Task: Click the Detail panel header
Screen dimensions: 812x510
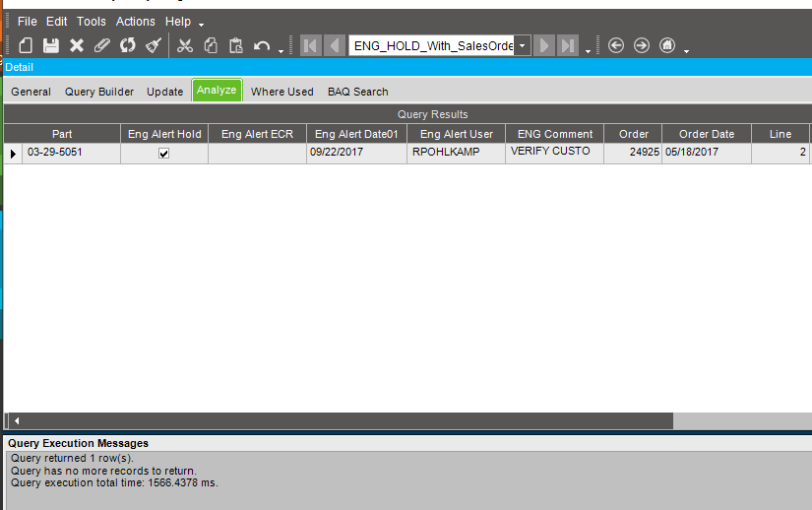Action: (408, 67)
